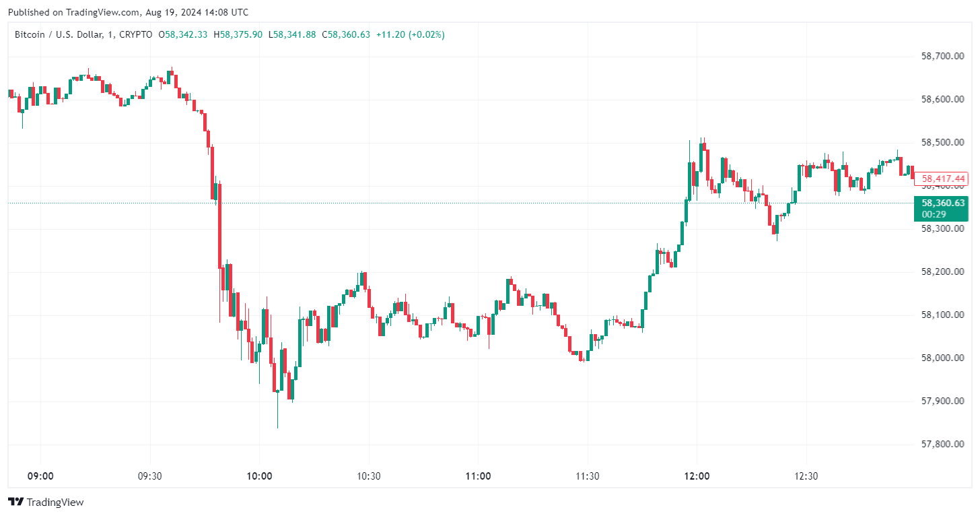The width and height of the screenshot is (980, 516).
Task: Click the 10:30 time axis label
Action: click(368, 476)
